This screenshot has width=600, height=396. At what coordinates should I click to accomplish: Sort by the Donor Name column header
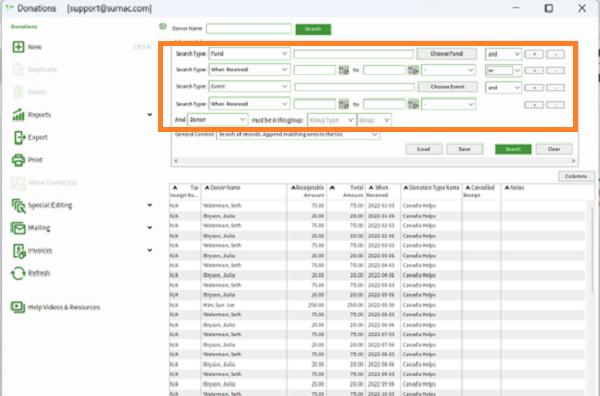pos(244,191)
